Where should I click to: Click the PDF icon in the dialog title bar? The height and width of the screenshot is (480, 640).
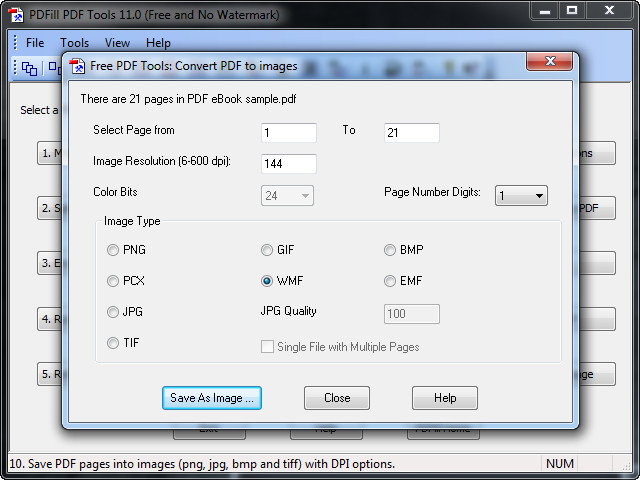[77, 66]
